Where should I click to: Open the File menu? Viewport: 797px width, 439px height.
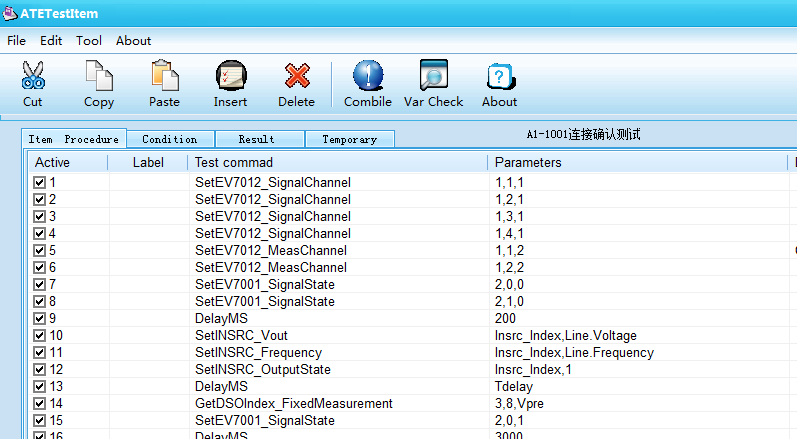pos(16,41)
